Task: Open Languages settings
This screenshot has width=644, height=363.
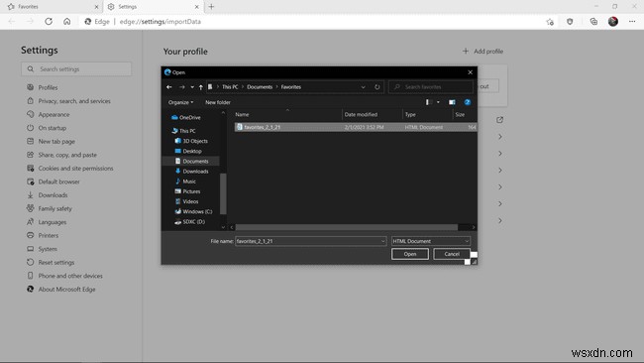Action: pyautogui.click(x=52, y=222)
